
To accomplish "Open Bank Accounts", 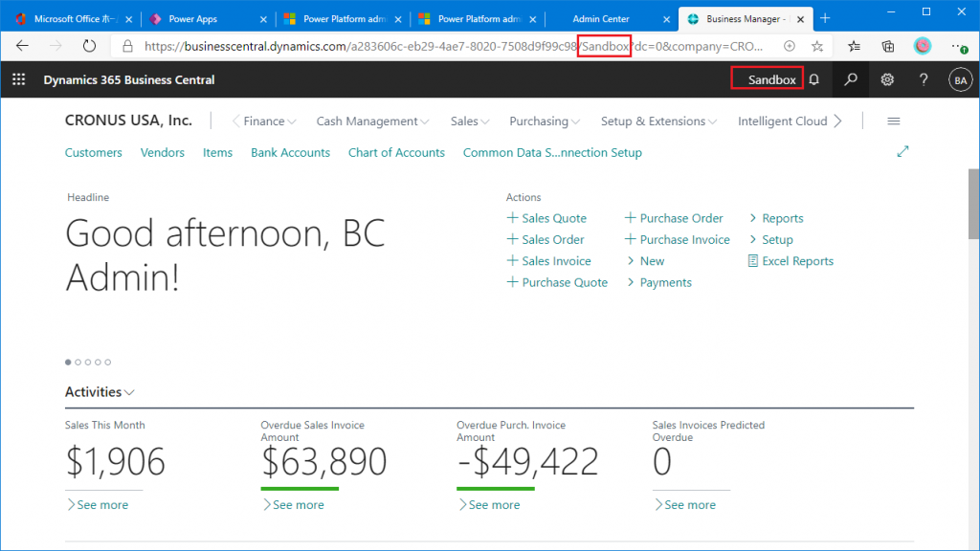I will click(291, 152).
